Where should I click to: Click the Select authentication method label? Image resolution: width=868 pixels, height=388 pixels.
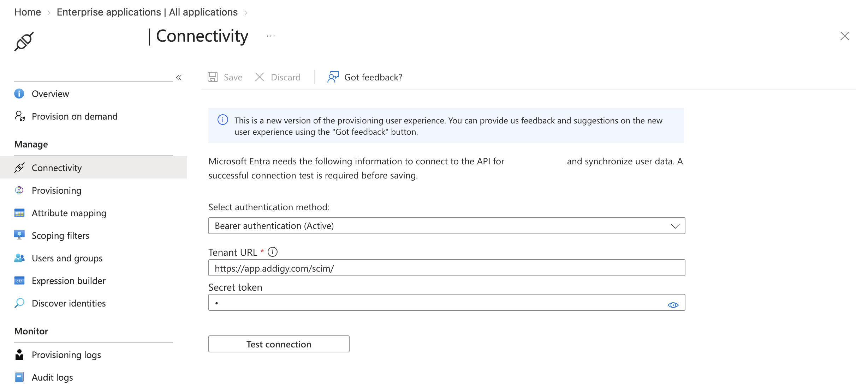(269, 207)
